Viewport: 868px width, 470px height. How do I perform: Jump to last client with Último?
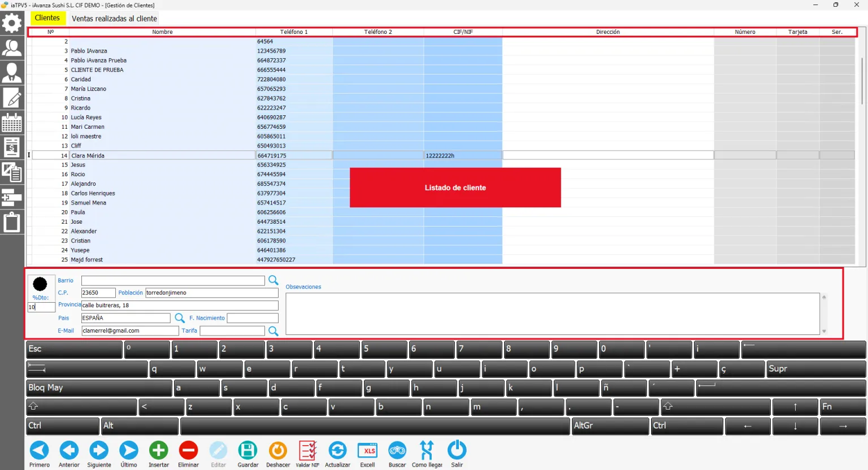pyautogui.click(x=129, y=454)
